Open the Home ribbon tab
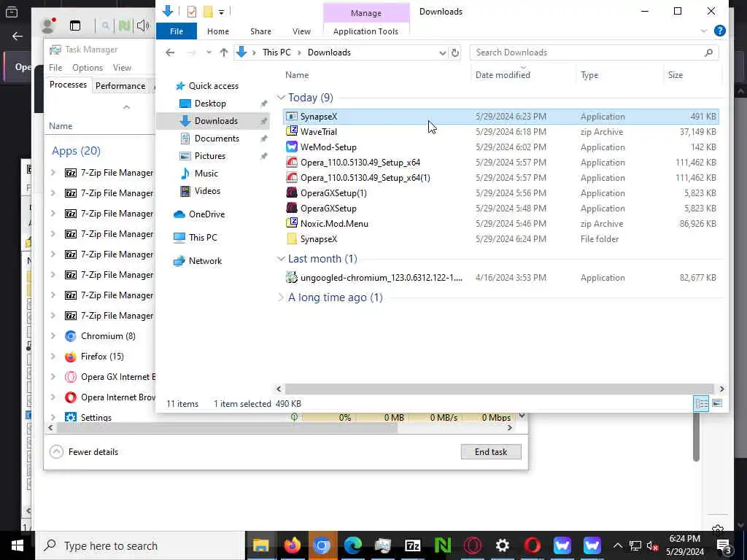Image resolution: width=747 pixels, height=560 pixels. click(x=217, y=31)
